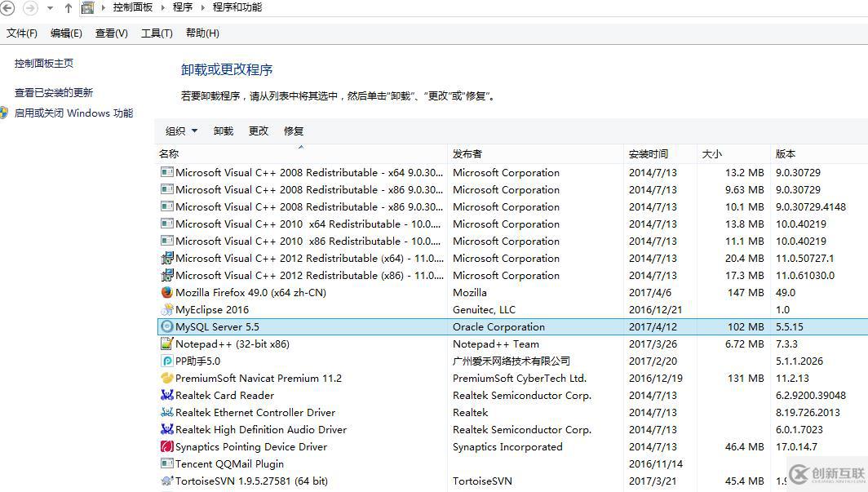Click the MyEclipse 2016 icon

pos(166,309)
